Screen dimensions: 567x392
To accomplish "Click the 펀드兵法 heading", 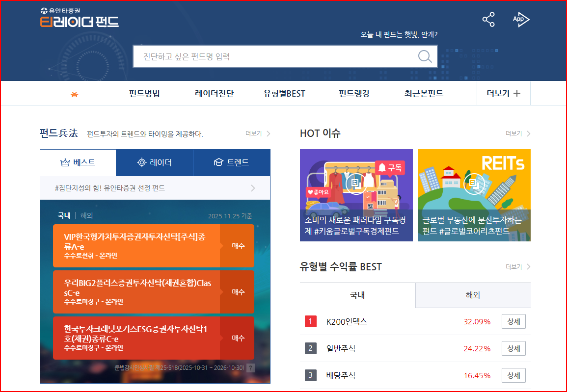I will (58, 133).
